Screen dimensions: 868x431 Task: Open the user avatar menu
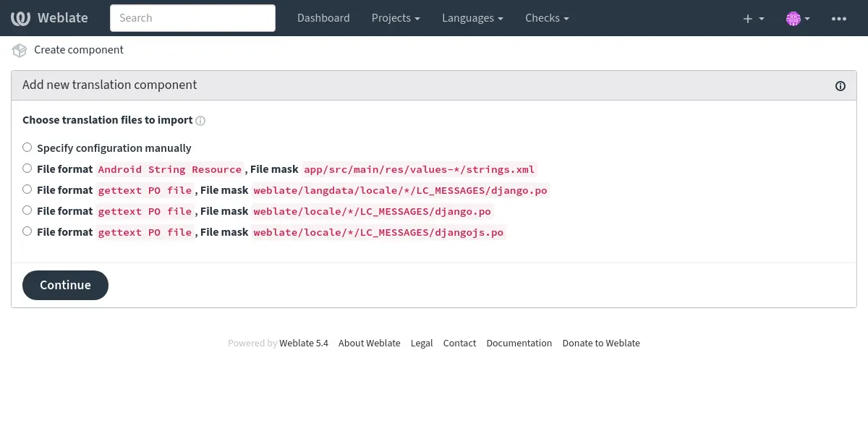pos(798,18)
